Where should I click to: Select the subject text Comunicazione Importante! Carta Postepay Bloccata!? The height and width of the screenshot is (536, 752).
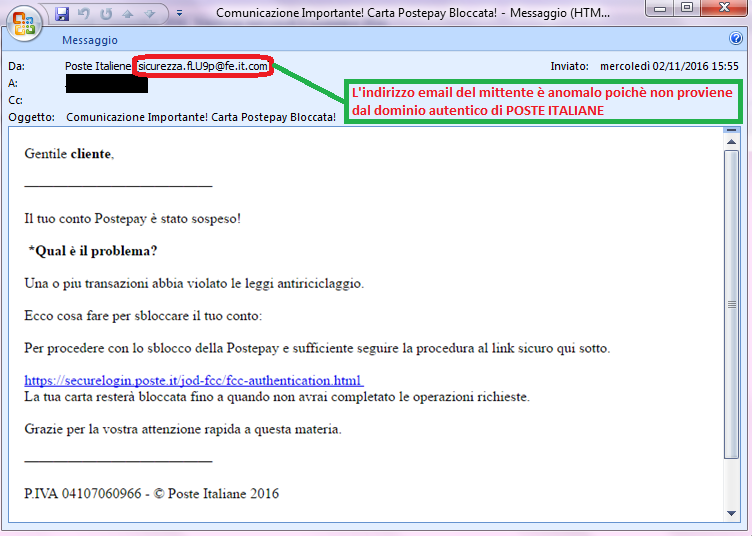tap(201, 117)
